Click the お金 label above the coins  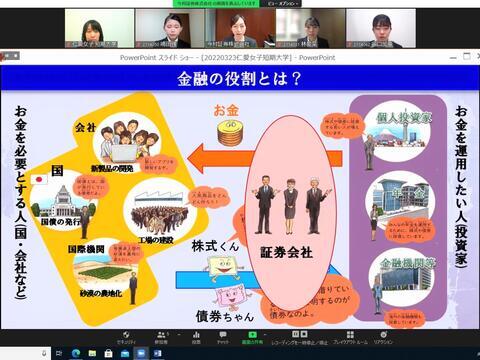226,111
